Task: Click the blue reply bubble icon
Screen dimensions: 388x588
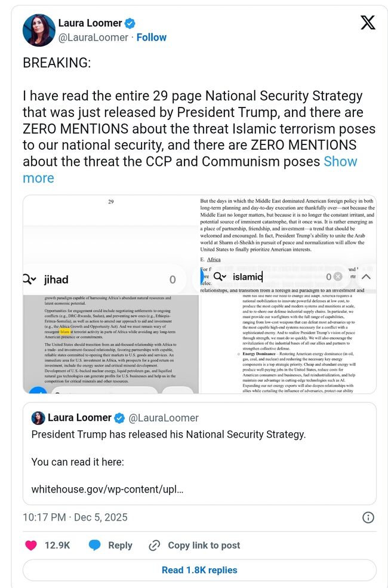Action: 94,545
